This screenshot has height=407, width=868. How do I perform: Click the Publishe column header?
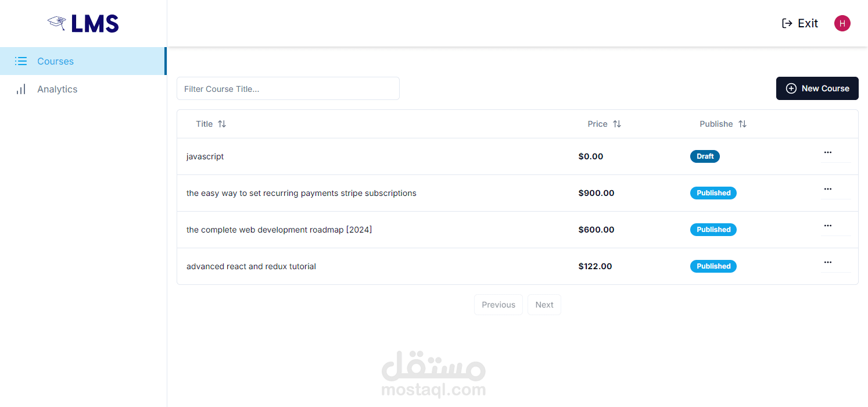[x=723, y=124]
